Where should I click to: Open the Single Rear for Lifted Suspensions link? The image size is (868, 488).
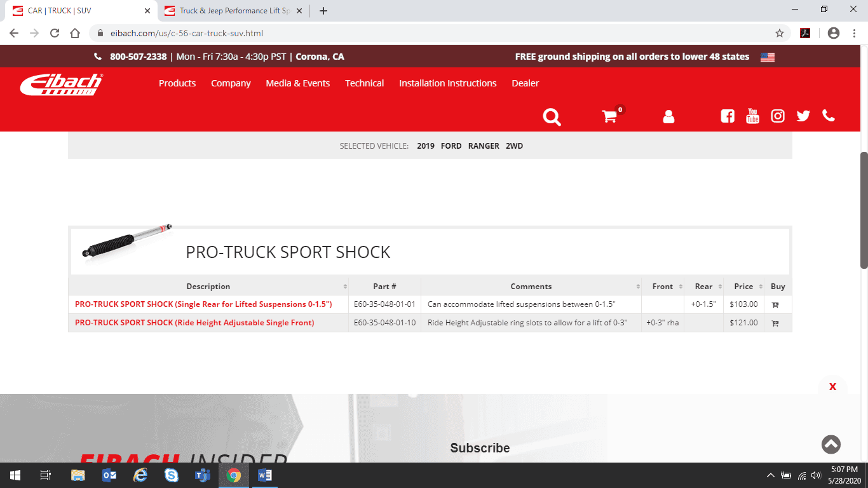pyautogui.click(x=203, y=304)
